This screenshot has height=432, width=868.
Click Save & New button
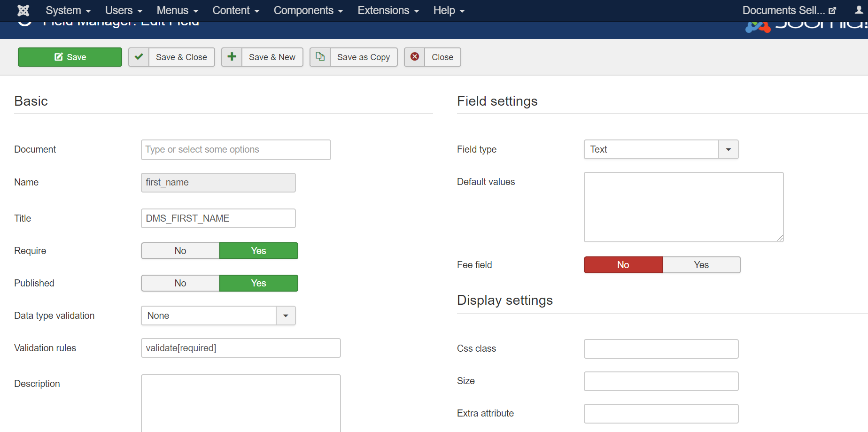[x=262, y=57]
